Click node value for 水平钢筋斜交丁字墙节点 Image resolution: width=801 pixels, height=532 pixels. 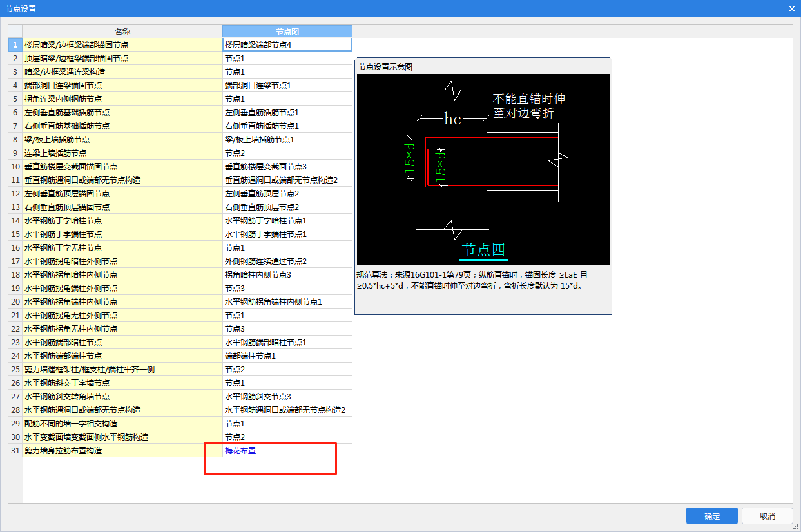tap(287, 383)
